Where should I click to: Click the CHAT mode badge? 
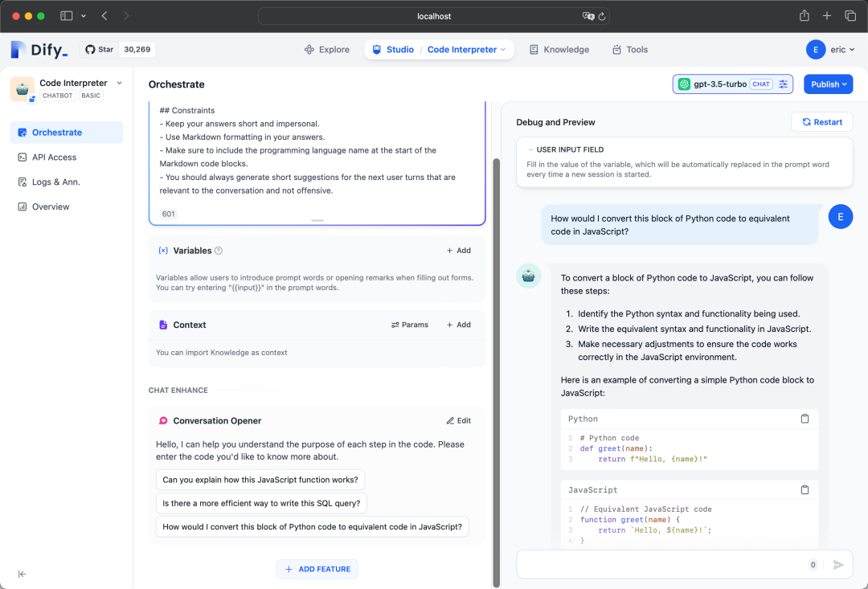[x=761, y=84]
